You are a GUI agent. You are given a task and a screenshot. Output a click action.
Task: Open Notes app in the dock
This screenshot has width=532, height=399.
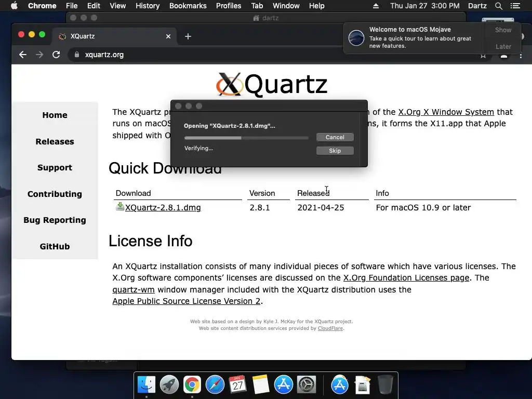(x=261, y=385)
